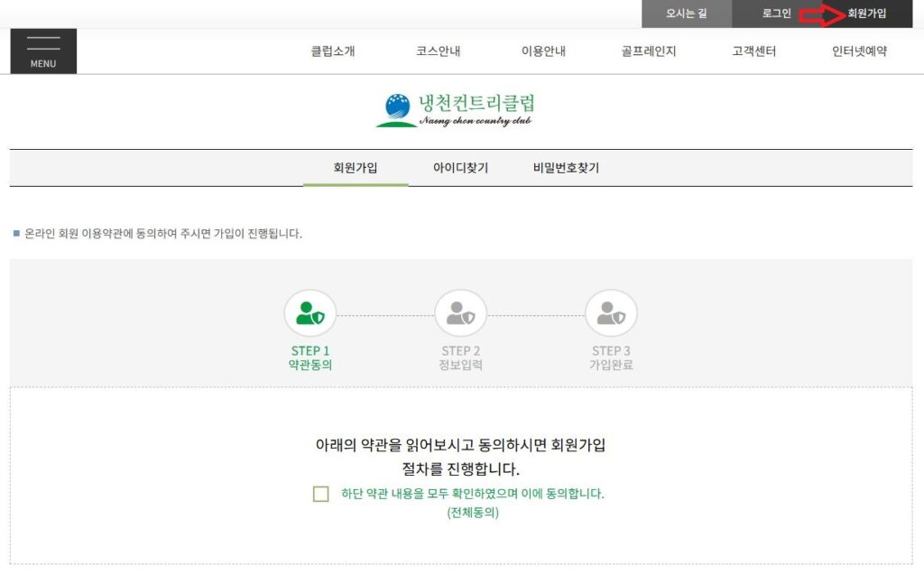Open the hamburger MENU icon
Screen dimensions: 924x584
point(42,50)
